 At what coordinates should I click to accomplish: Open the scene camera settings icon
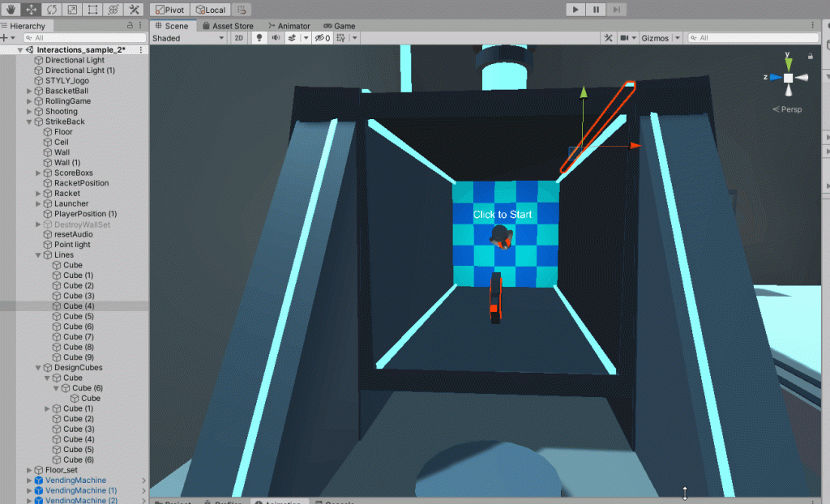click(x=624, y=38)
